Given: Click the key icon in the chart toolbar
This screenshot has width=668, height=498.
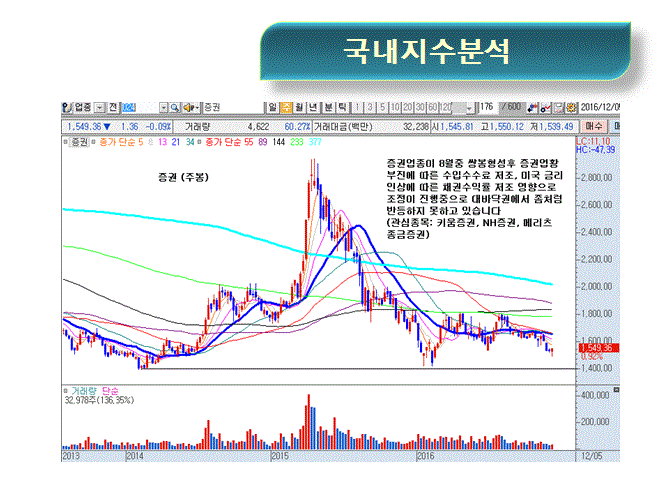Looking at the screenshot, I should [66, 107].
